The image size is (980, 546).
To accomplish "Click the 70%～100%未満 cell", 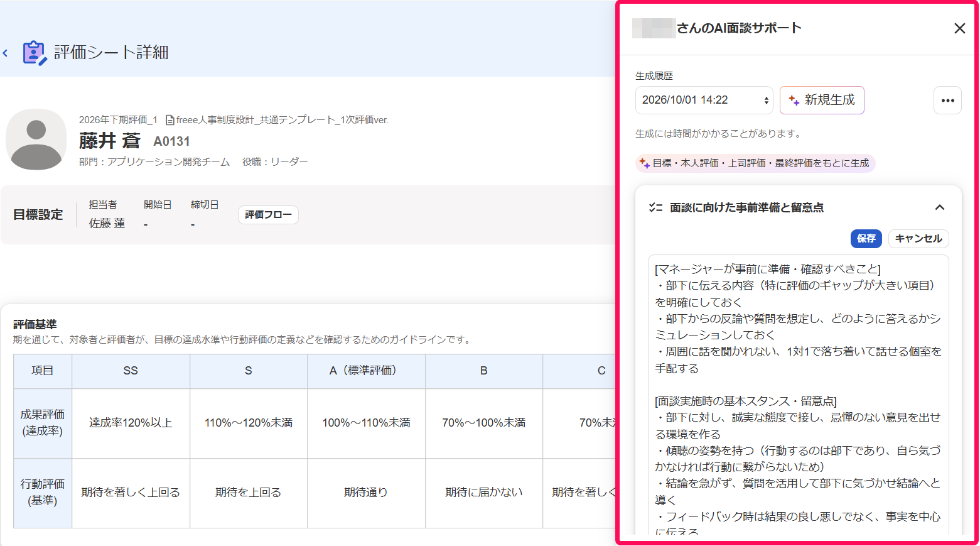I will tap(484, 423).
